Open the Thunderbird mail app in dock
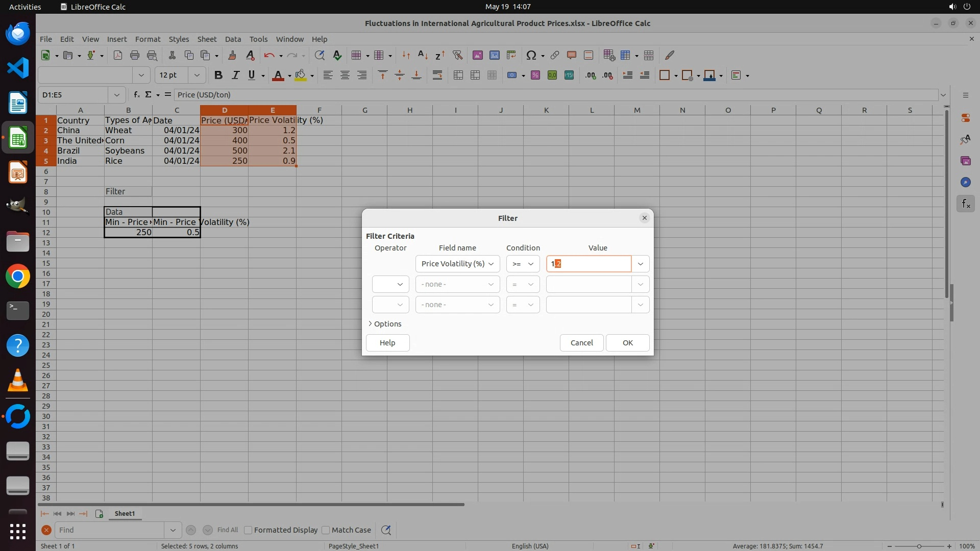Image resolution: width=980 pixels, height=551 pixels. [18, 34]
